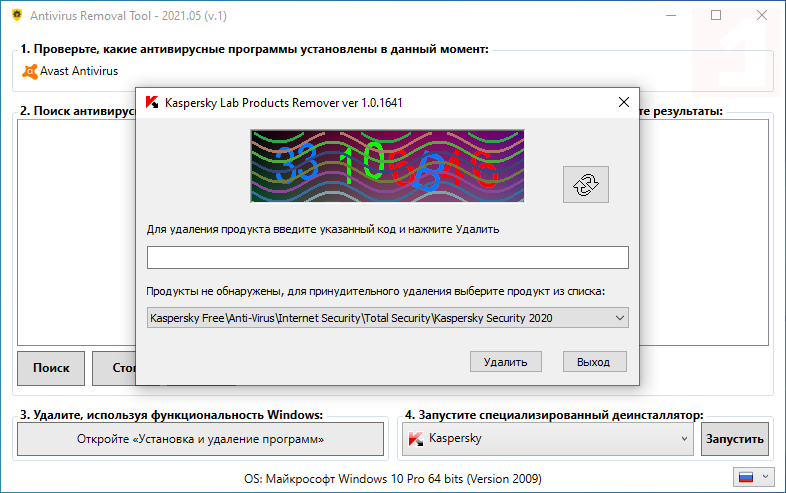Click the partially hidden Стоп button
Image resolution: width=786 pixels, height=493 pixels.
coord(114,368)
